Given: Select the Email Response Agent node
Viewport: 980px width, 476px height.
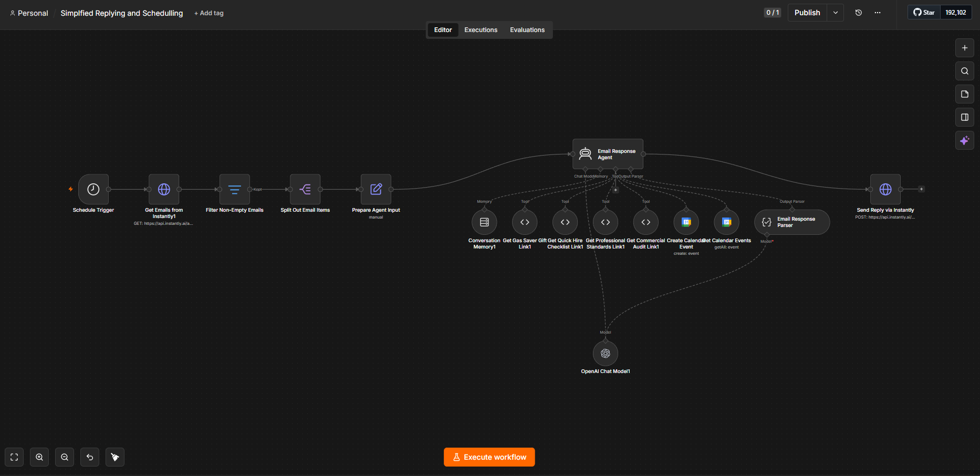Looking at the screenshot, I should click(x=608, y=154).
